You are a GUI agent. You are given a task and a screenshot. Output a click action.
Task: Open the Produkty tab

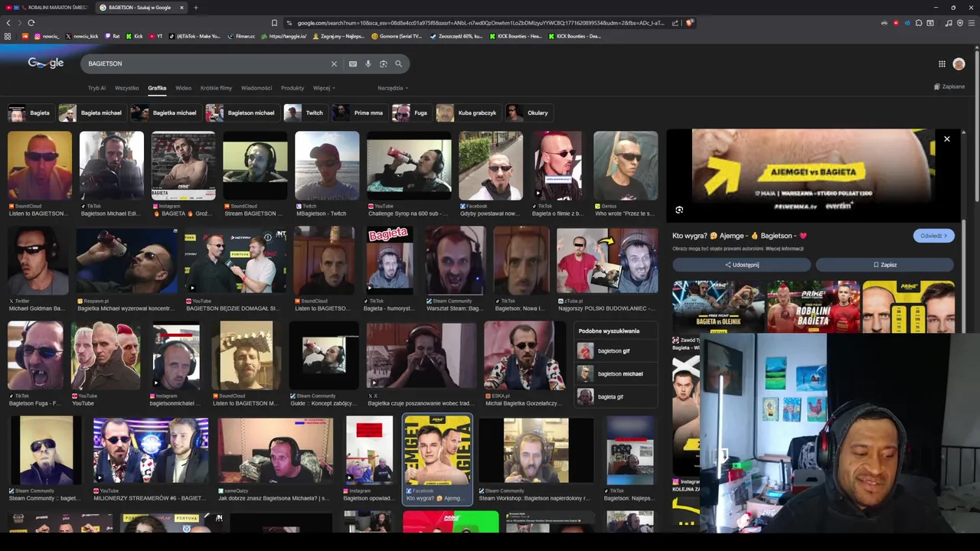click(292, 88)
